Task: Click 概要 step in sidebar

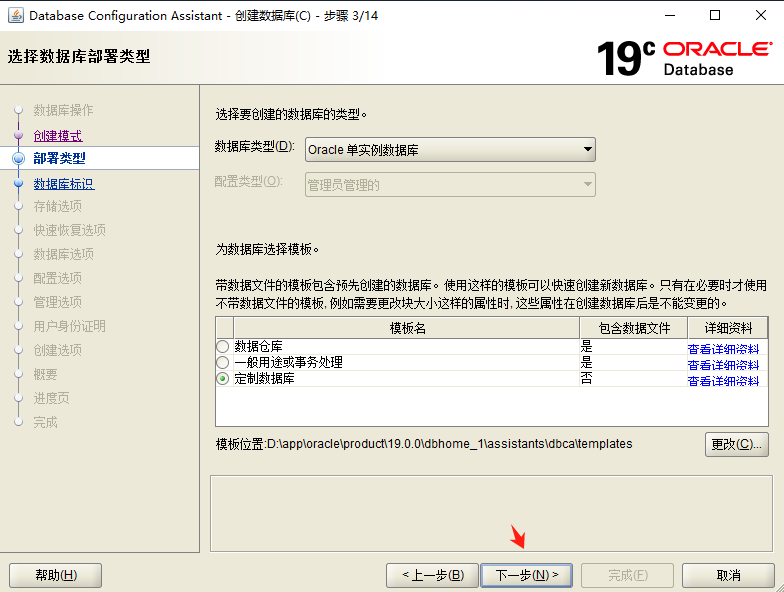Action: click(x=46, y=374)
